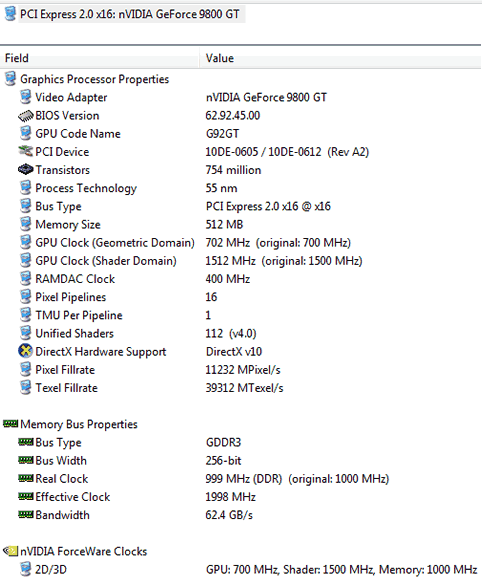Select Pixel Fillrate value 11232 MPixel/s
The height and width of the screenshot is (586, 482).
coord(243,370)
